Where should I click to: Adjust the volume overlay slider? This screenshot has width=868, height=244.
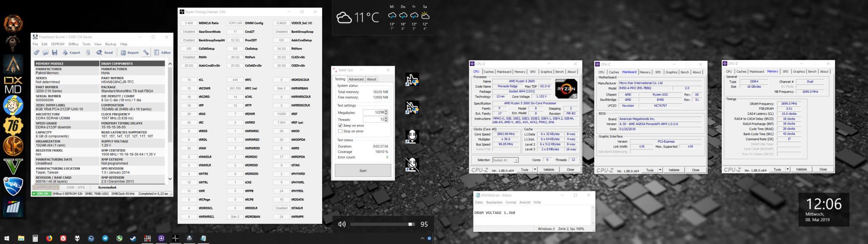(383, 224)
